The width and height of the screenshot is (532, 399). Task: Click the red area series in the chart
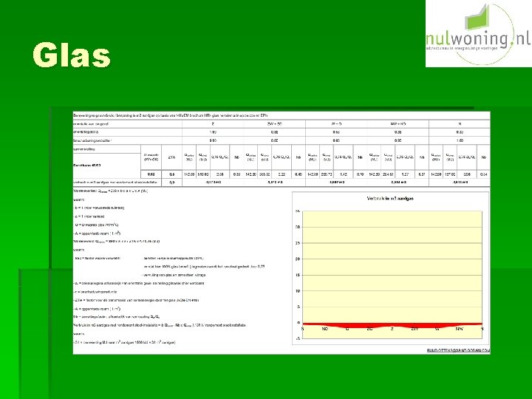pos(392,325)
